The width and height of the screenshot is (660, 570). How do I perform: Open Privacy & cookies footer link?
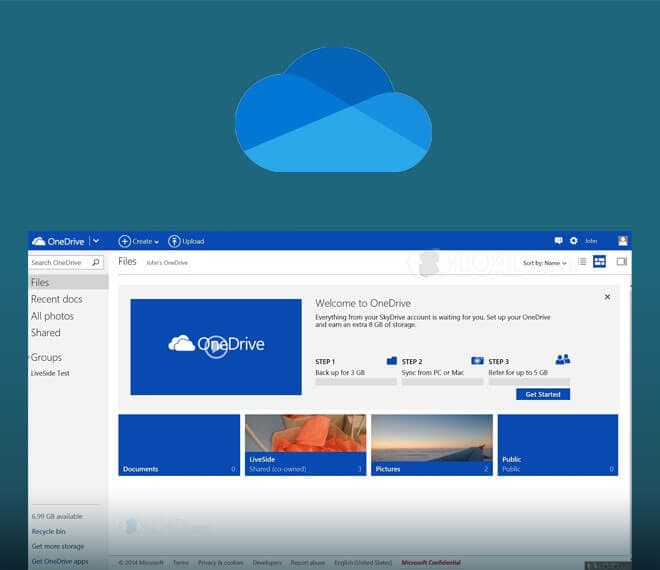[x=221, y=562]
